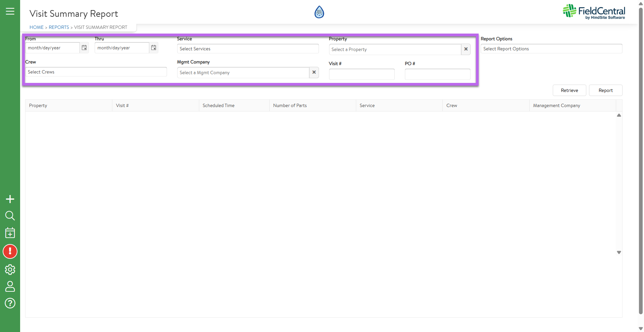Open the Select Report Options dropdown
The width and height of the screenshot is (644, 332).
[x=551, y=49]
